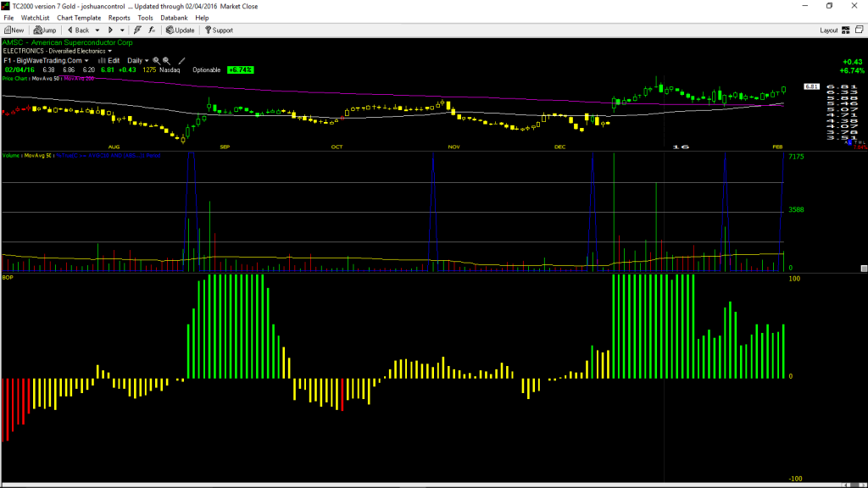Click the small square in volume pane corner
The image size is (868, 488).
pos(864,269)
